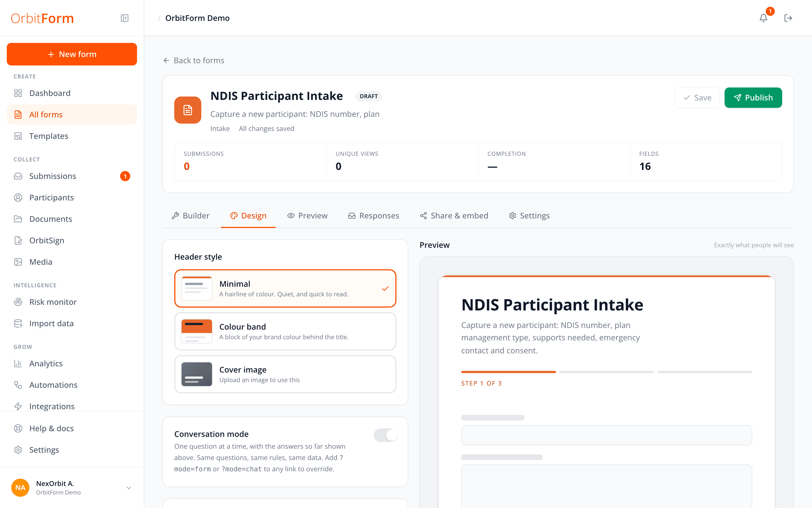The height and width of the screenshot is (508, 812).
Task: Select the Colour band header style
Action: pyautogui.click(x=285, y=331)
